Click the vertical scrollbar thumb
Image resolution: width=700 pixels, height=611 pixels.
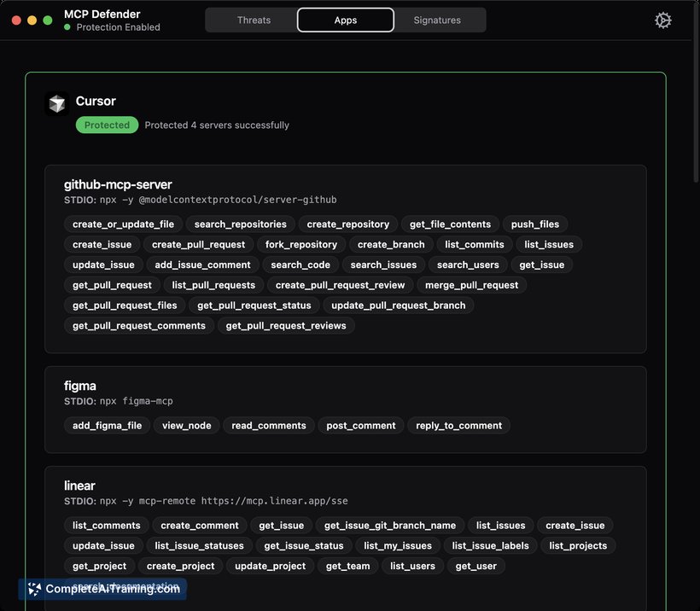(696, 91)
